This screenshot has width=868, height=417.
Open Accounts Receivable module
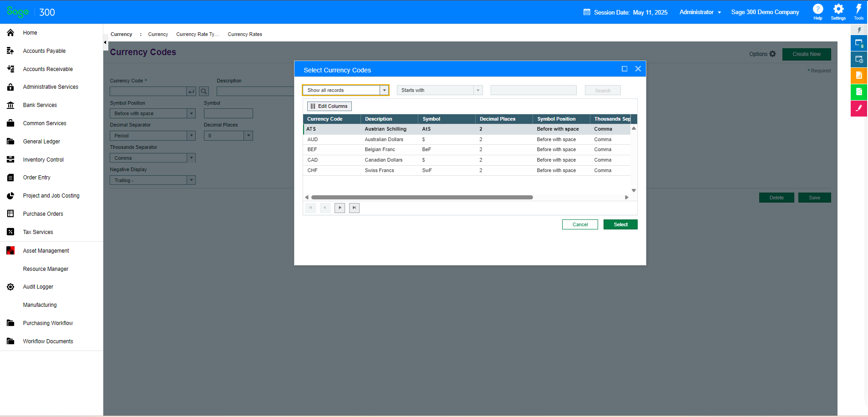[48, 69]
